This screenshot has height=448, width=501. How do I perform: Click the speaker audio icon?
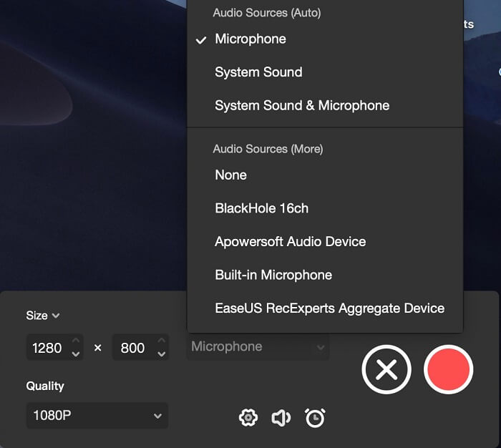281,417
